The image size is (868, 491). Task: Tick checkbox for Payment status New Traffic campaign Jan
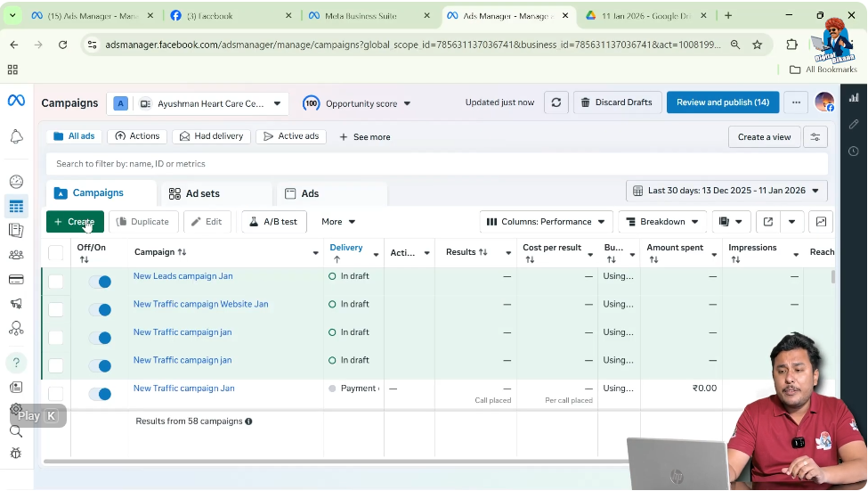click(56, 394)
